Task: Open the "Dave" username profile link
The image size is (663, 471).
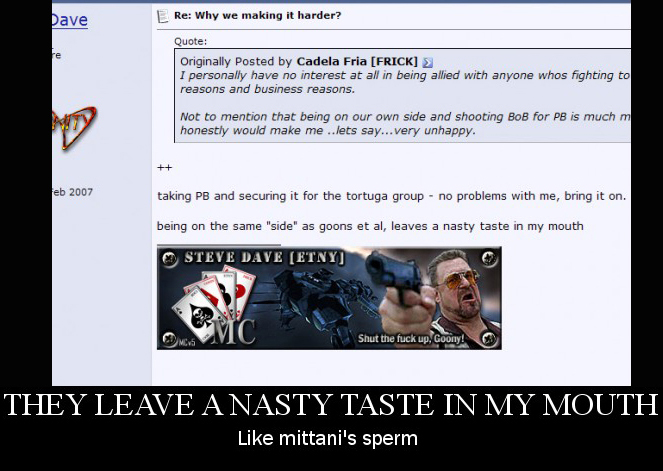Action: pos(70,20)
